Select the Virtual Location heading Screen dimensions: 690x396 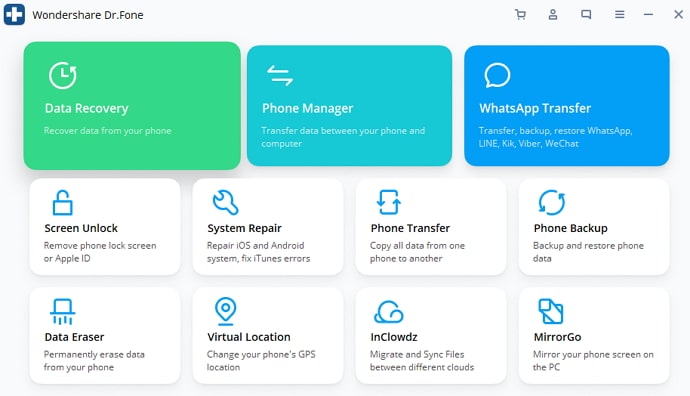tap(249, 337)
